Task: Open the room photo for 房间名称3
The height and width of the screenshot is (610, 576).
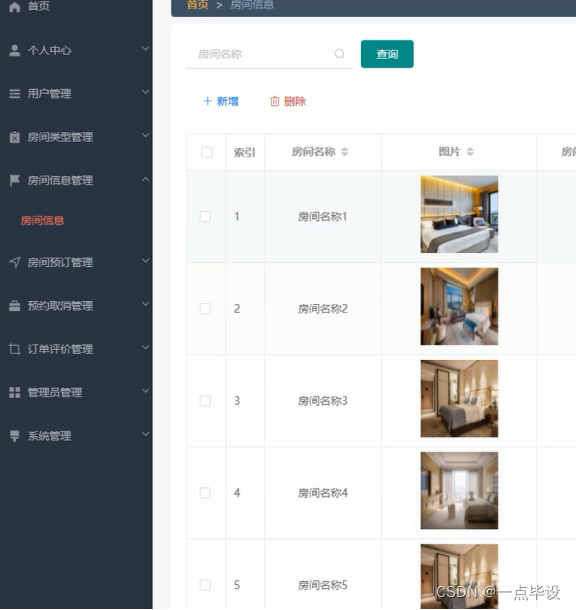Action: pos(459,398)
